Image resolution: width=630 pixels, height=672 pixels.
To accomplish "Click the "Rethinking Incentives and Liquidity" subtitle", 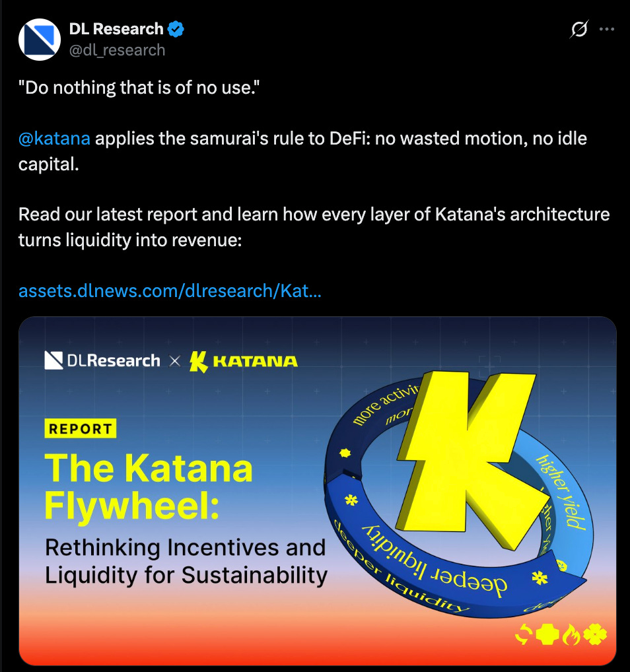I will (186, 561).
